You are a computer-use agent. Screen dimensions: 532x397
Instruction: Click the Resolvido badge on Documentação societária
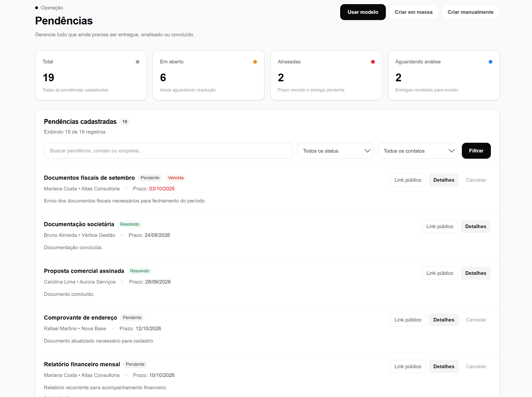tap(129, 224)
